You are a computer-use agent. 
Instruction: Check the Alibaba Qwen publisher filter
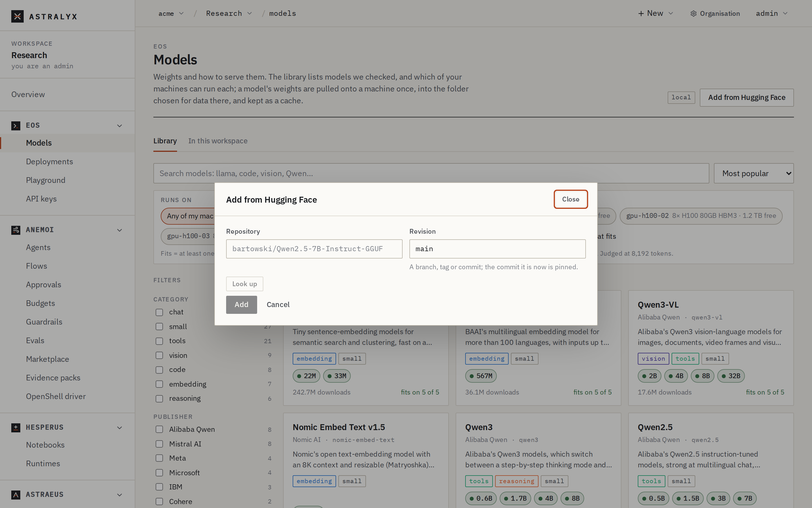(159, 430)
